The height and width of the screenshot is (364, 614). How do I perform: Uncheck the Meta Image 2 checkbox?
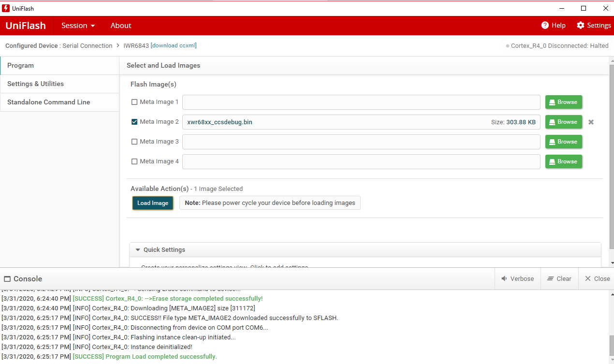tap(134, 122)
